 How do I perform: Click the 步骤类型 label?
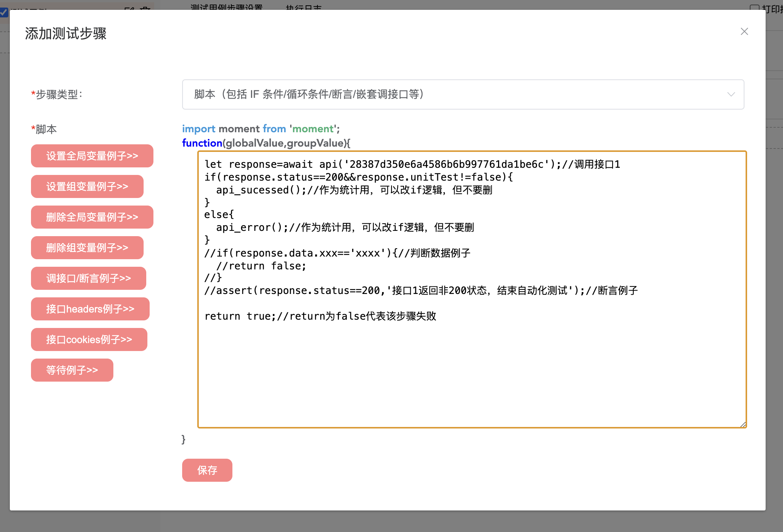pyautogui.click(x=57, y=94)
